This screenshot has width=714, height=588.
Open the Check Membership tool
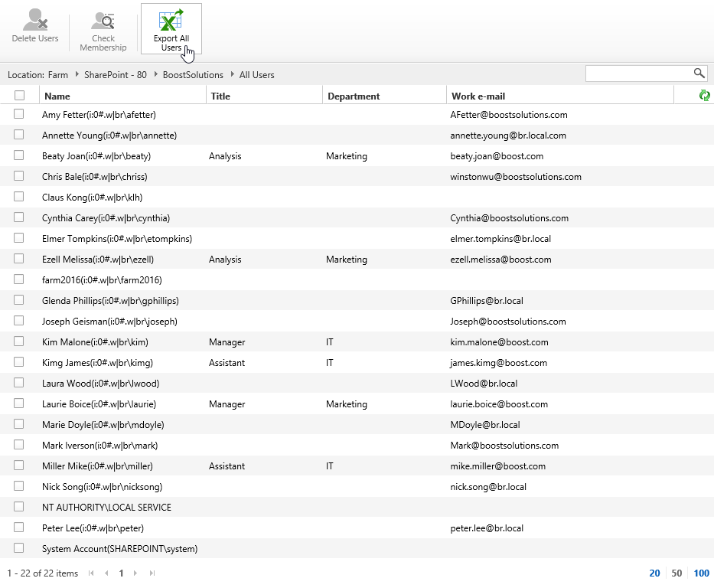(x=103, y=21)
